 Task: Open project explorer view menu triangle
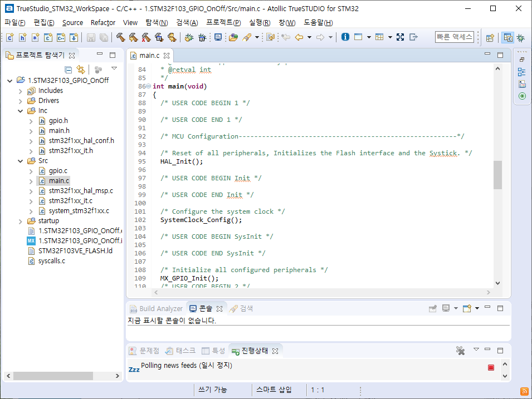click(114, 68)
